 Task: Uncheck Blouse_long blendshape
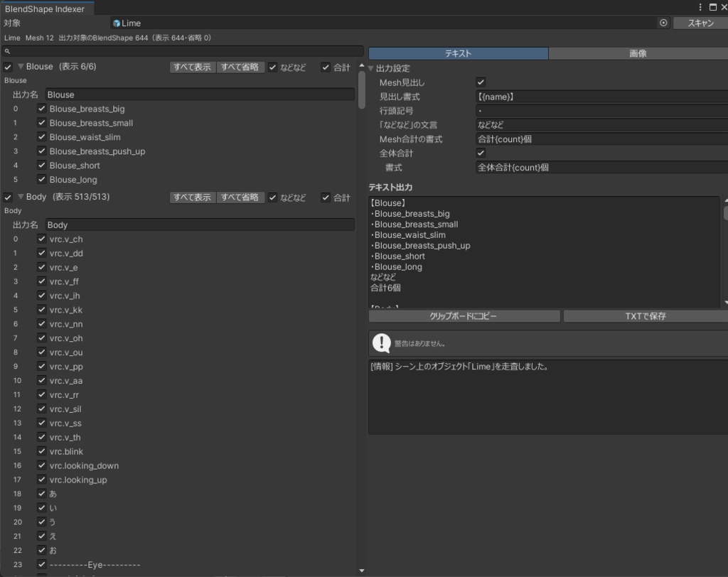[x=42, y=179]
